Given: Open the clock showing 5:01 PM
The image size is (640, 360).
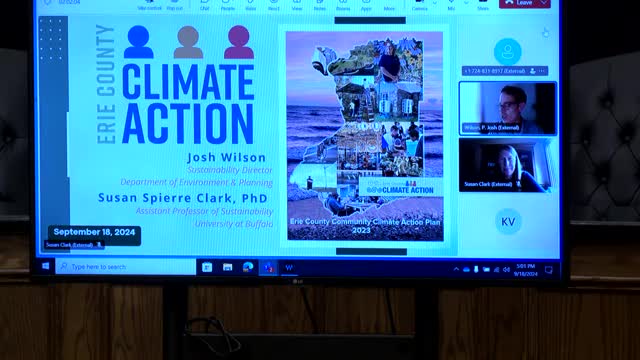Looking at the screenshot, I should (x=525, y=270).
